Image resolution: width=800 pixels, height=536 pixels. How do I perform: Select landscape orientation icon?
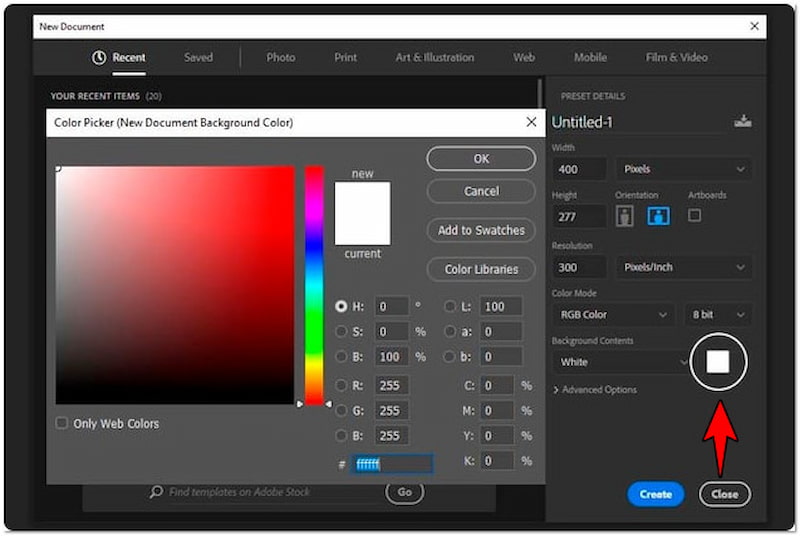658,215
